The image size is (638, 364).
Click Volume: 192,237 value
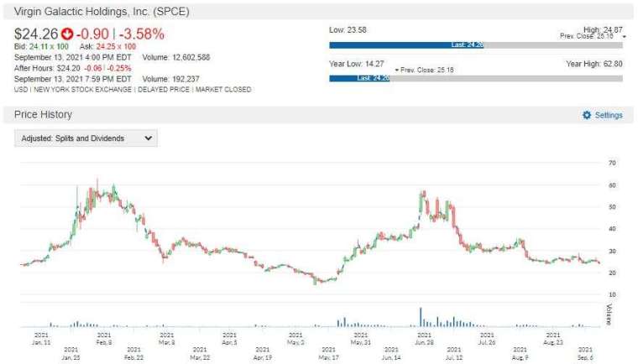tap(171, 79)
